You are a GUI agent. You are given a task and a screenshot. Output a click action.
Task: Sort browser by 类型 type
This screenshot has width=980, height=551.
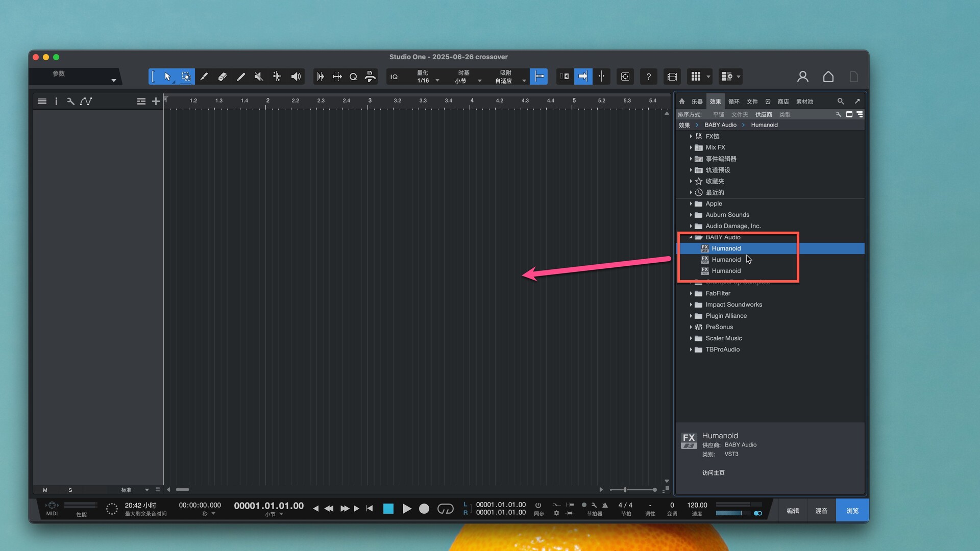[785, 115]
